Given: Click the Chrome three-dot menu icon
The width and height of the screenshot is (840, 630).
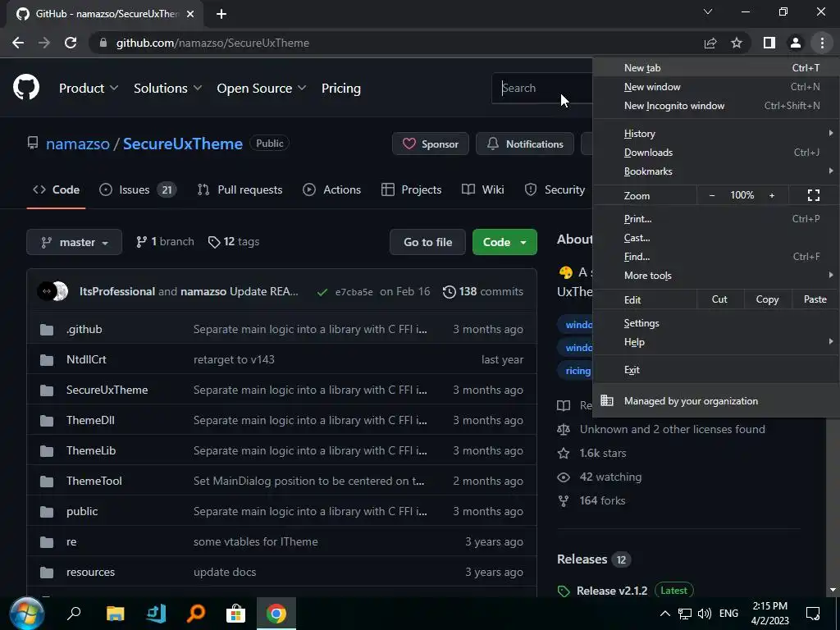Looking at the screenshot, I should tap(822, 43).
